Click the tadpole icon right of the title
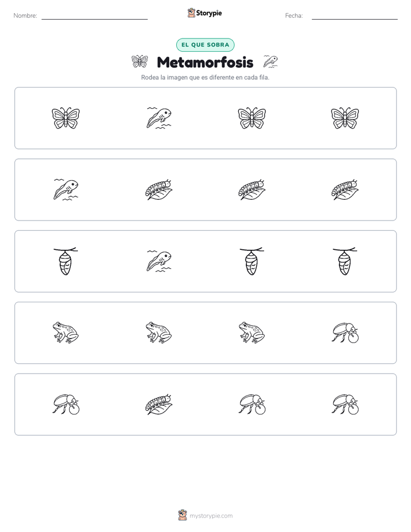Screen dimensions: 411x532 [x=271, y=62]
